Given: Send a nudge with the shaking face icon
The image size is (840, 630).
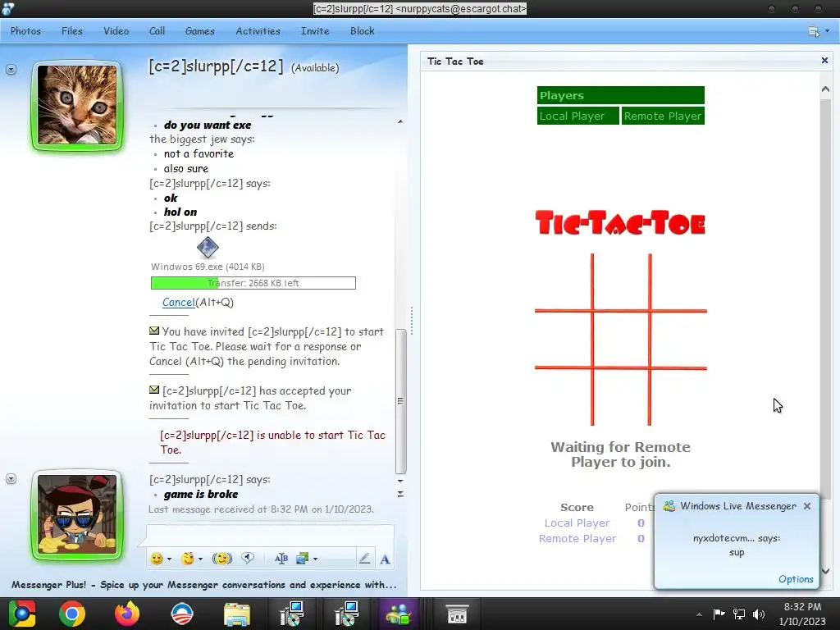Looking at the screenshot, I should click(x=222, y=559).
